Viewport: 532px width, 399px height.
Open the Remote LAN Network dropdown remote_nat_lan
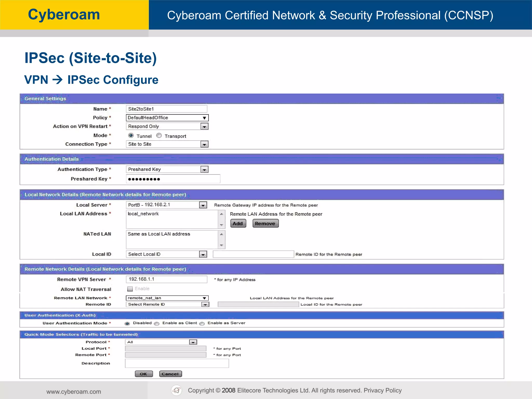[167, 298]
